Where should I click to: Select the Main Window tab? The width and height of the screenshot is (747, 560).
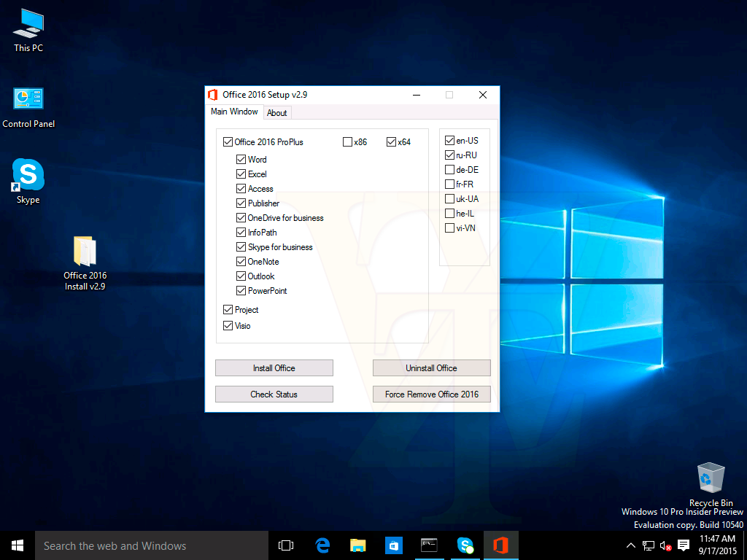pos(234,112)
